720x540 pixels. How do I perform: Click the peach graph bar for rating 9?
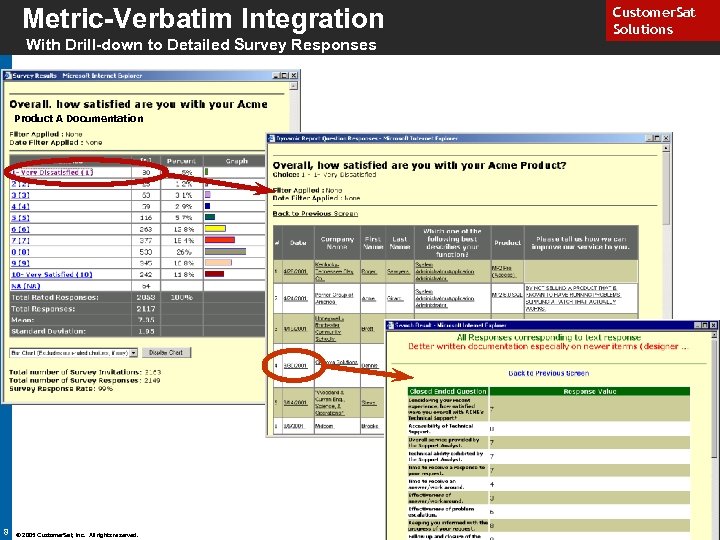(218, 263)
